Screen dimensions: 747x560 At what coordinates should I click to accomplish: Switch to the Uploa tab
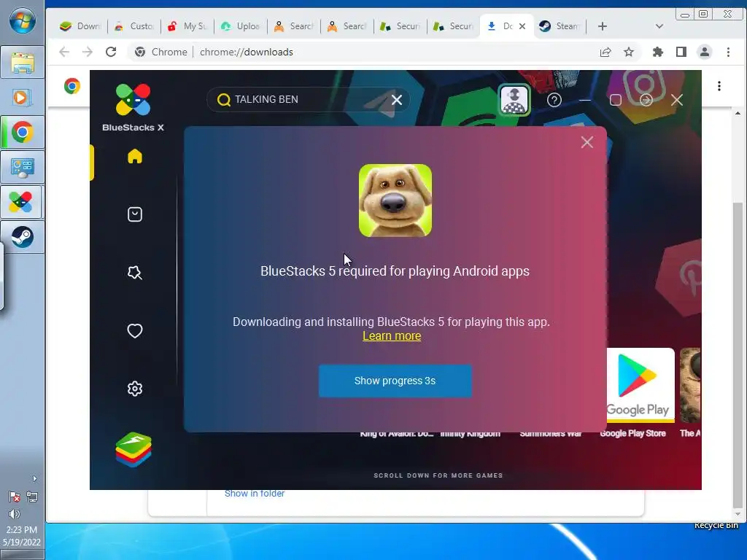(x=241, y=26)
